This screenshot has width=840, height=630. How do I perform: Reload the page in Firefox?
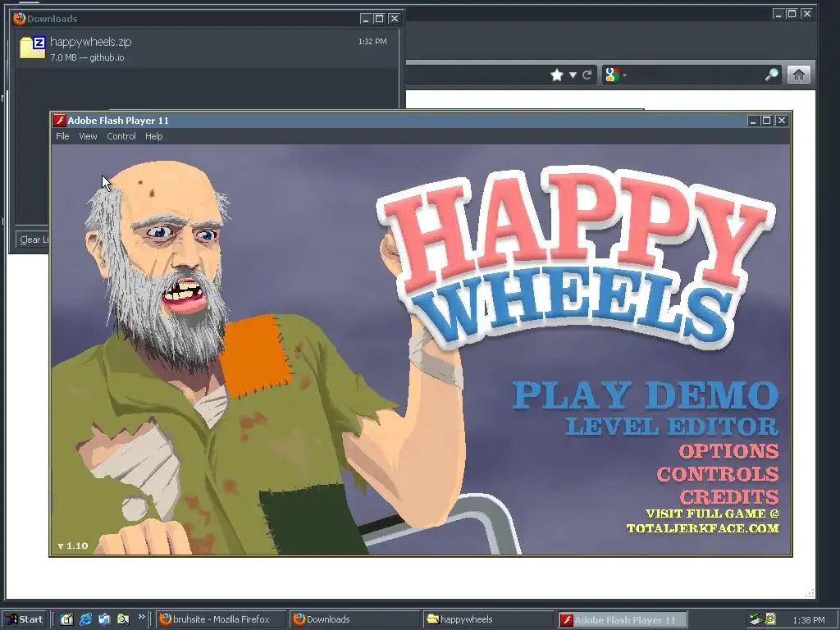[587, 75]
